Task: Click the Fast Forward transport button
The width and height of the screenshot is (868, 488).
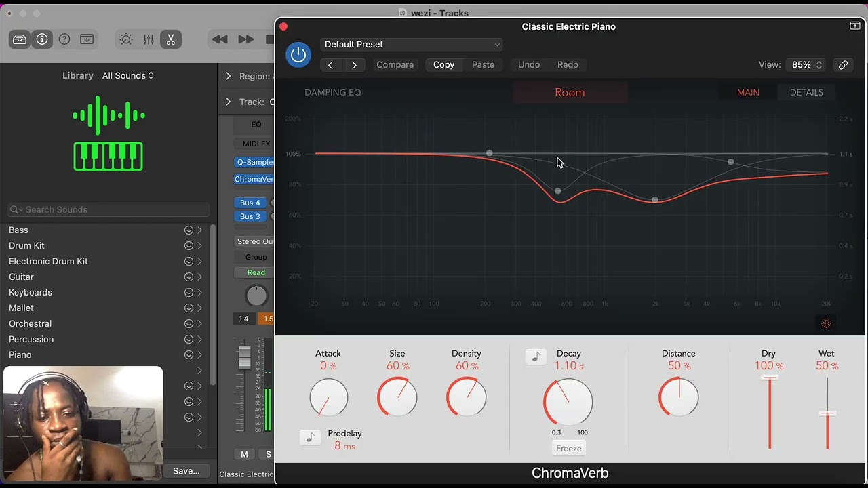Action: point(246,39)
